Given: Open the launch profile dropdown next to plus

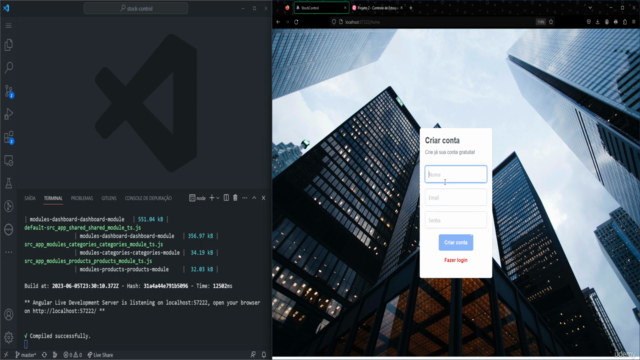Looking at the screenshot, I should (218, 198).
